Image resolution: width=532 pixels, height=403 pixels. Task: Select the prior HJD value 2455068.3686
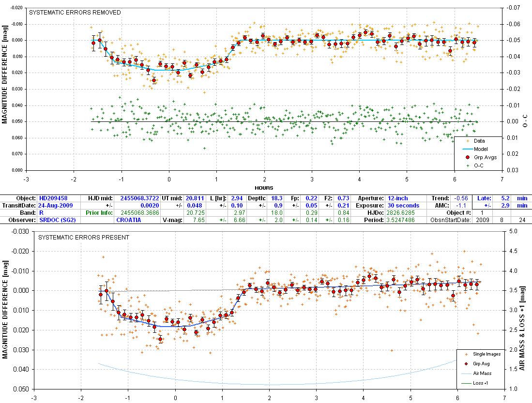click(140, 213)
